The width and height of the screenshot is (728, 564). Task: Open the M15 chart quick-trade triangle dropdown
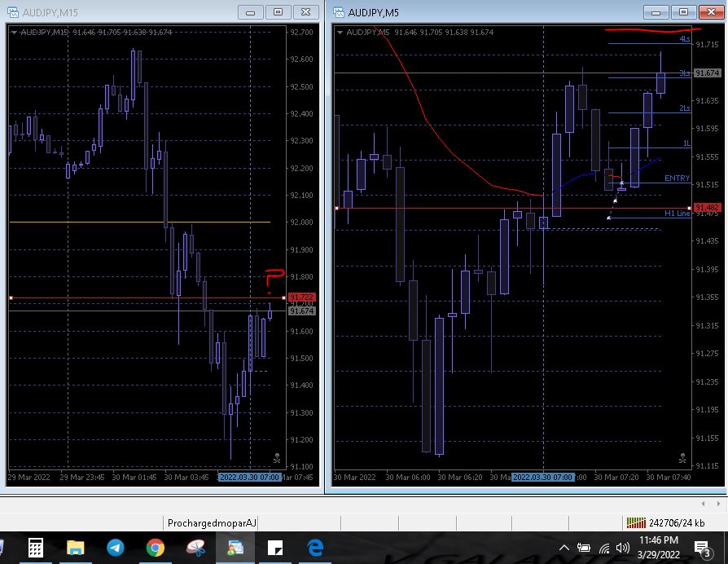click(14, 33)
